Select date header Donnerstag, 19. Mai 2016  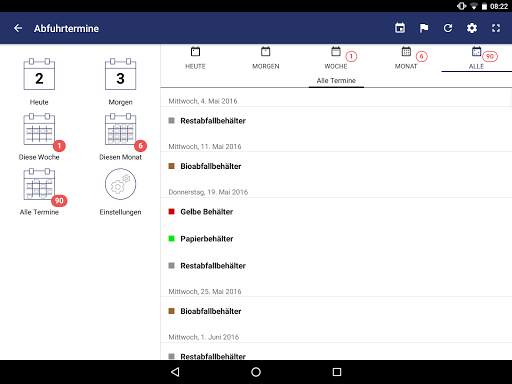click(208, 192)
